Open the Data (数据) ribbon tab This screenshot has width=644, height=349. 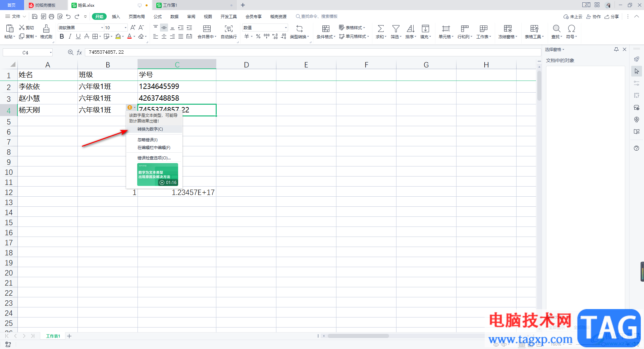click(174, 16)
